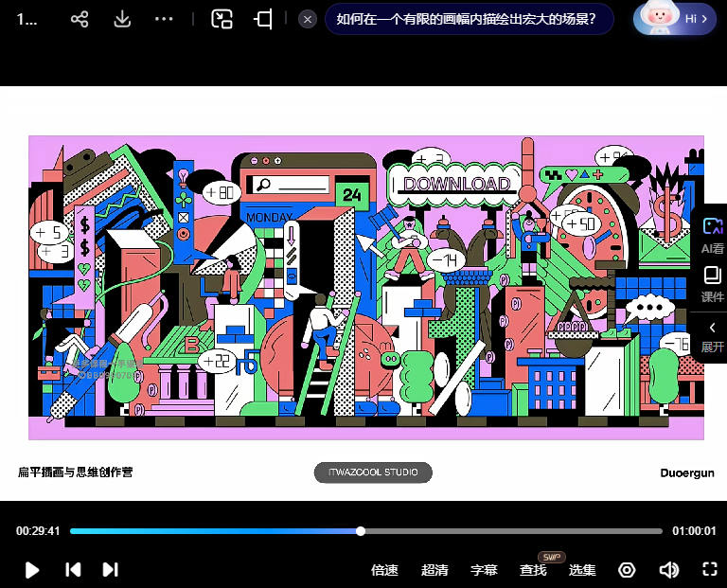Viewport: 727px width, 588px height.
Task: Skip to the previous video
Action: click(73, 569)
